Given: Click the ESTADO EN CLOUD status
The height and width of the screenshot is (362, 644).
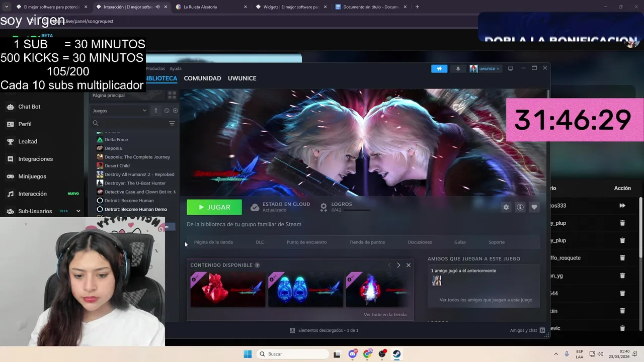Looking at the screenshot, I should 280,207.
